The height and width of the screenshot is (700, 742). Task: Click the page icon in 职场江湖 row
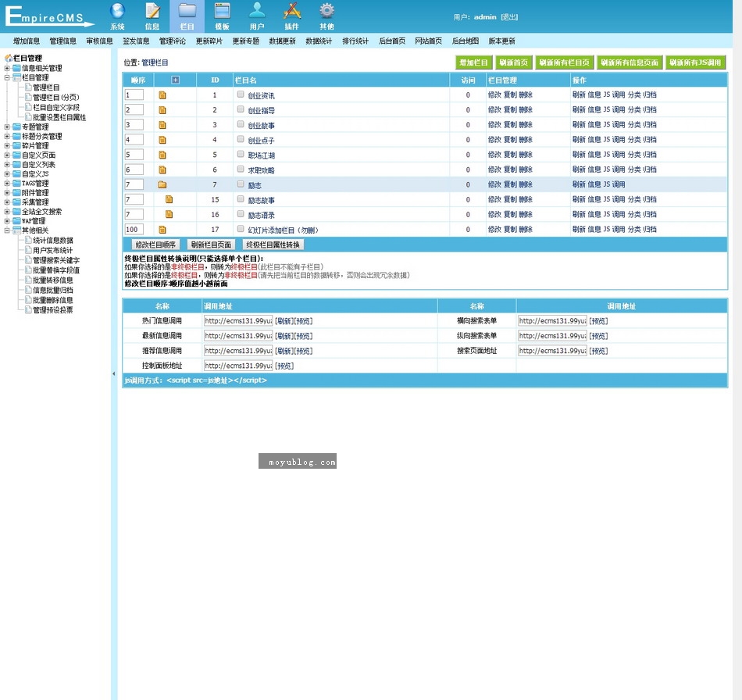162,155
